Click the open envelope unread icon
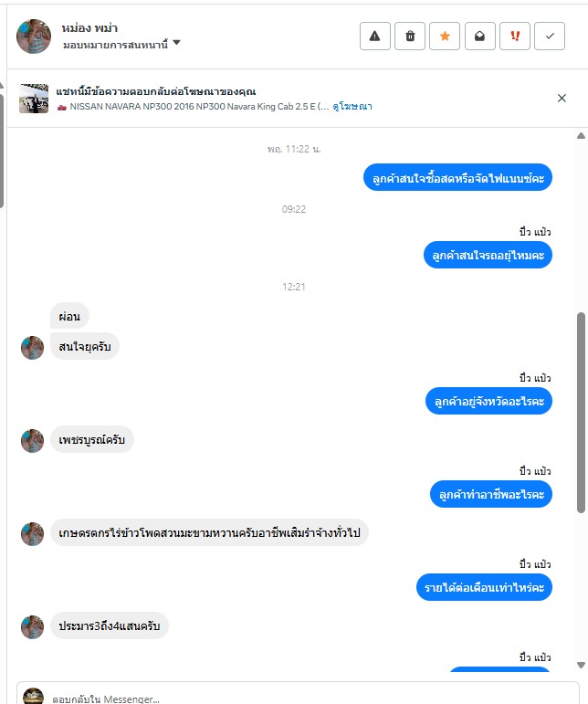Viewport: 588px width, 704px height. click(480, 36)
